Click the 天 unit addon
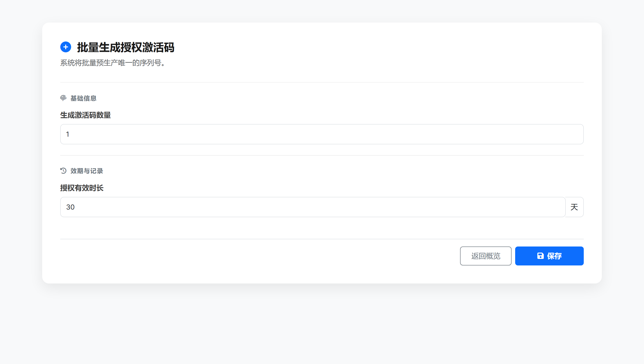Screen dimensions: 644x364 574,207
